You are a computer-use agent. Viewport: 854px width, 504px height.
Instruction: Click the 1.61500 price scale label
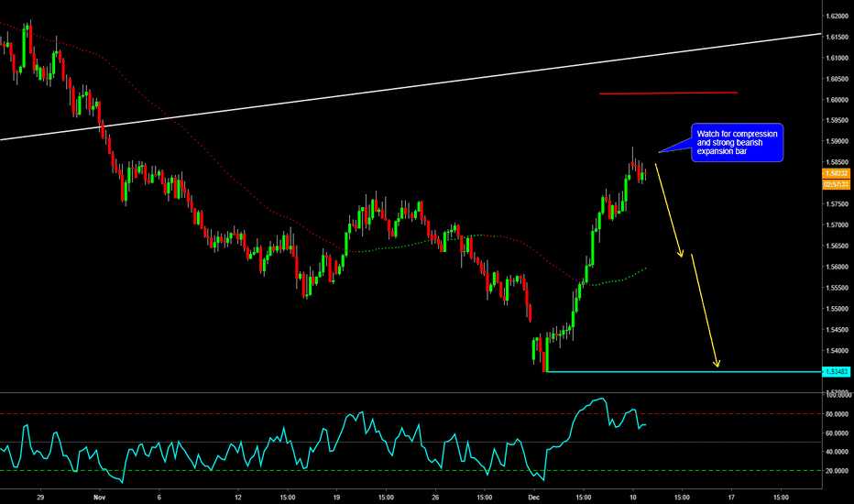point(838,37)
